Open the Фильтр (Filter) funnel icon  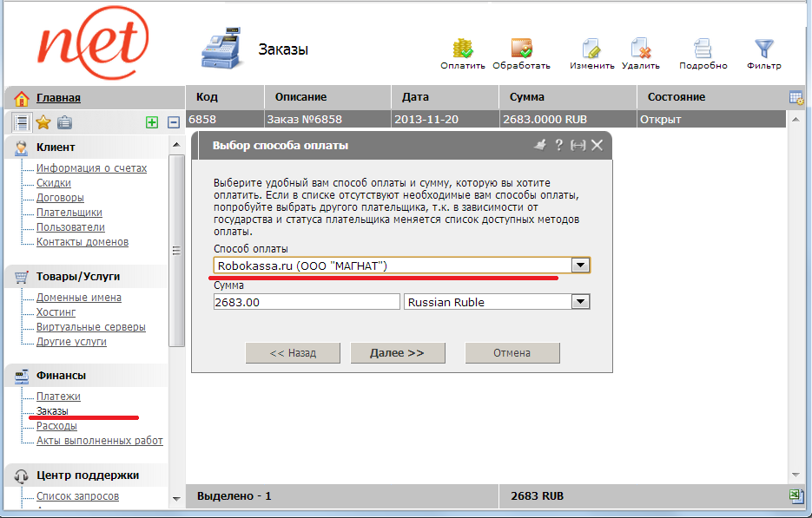[763, 49]
